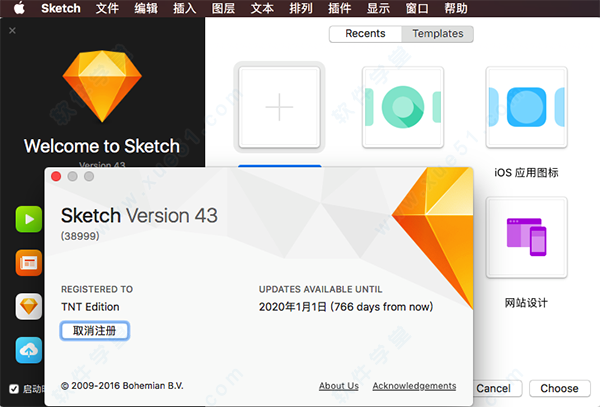Open the 文本 menu
The height and width of the screenshot is (407, 600).
pyautogui.click(x=262, y=8)
